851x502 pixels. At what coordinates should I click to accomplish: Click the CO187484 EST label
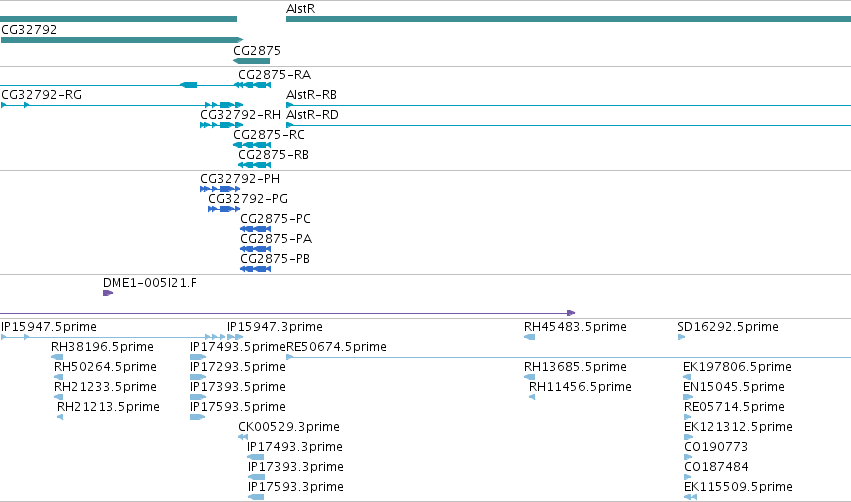[716, 467]
